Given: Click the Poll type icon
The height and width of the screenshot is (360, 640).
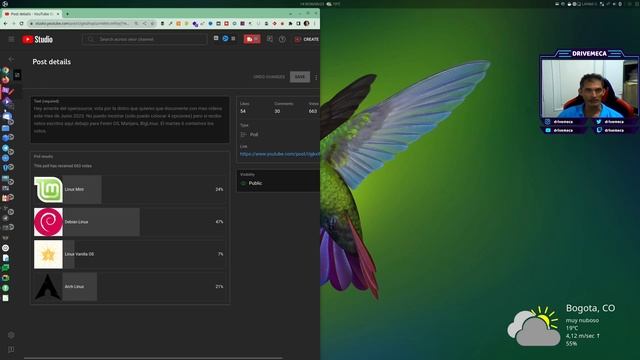Looking at the screenshot, I should (244, 134).
